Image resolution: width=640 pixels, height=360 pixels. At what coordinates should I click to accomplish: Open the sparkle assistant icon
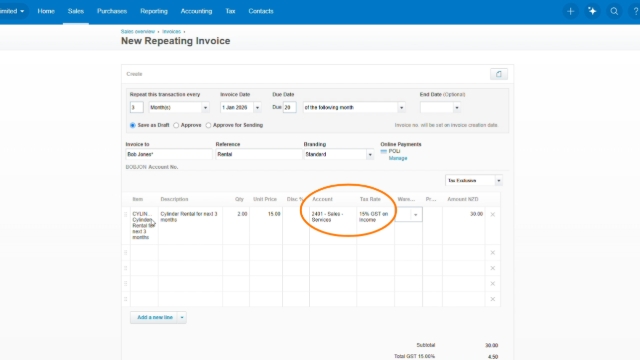pos(592,11)
